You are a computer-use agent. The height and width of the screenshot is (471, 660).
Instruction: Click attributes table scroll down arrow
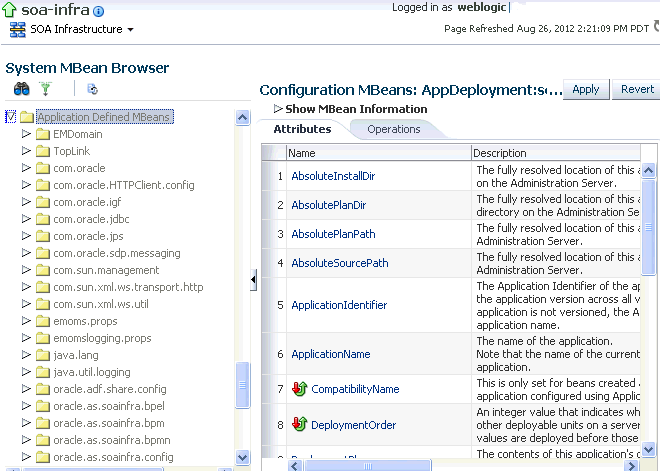click(648, 449)
